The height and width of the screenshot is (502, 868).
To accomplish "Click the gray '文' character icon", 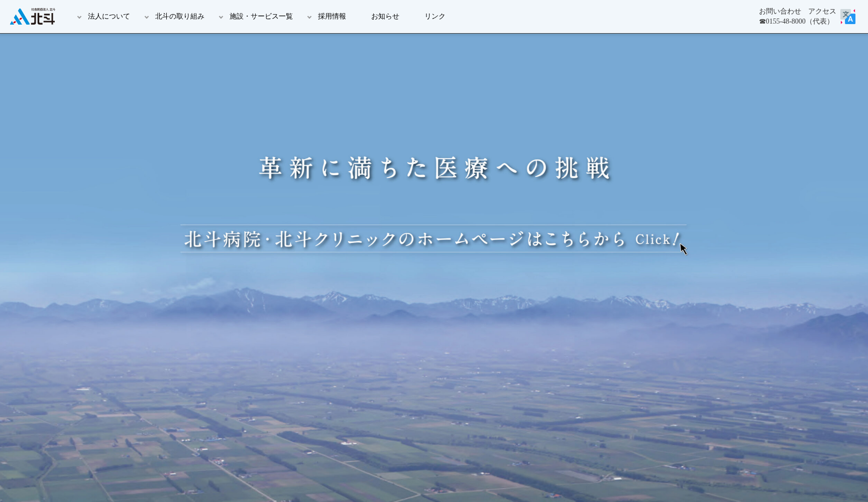I will (x=845, y=14).
